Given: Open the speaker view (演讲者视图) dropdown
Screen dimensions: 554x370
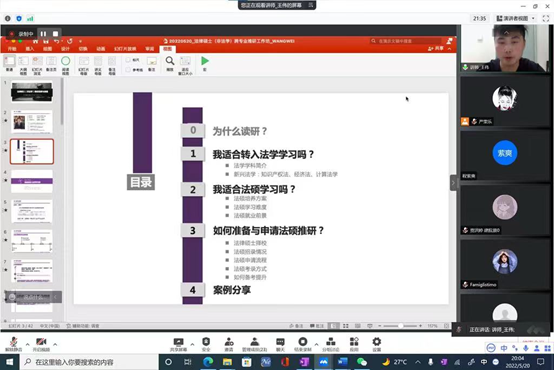Looking at the screenshot, I should (516, 18).
